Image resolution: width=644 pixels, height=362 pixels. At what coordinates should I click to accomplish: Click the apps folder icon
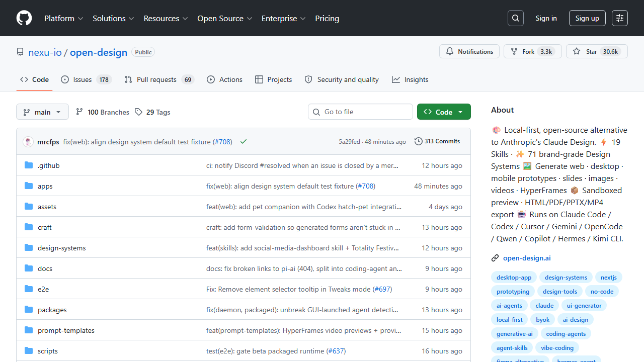pos(29,186)
